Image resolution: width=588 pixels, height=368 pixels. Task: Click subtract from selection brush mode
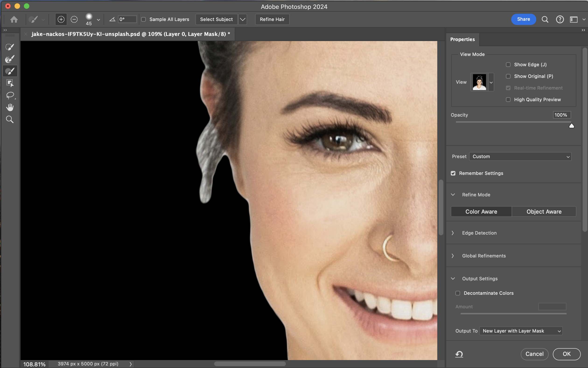[x=74, y=19]
